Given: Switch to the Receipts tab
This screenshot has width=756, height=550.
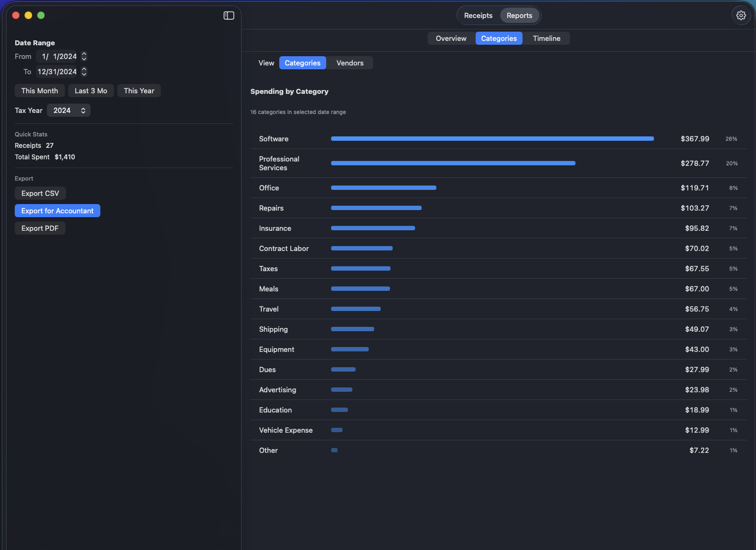Looking at the screenshot, I should [x=478, y=16].
